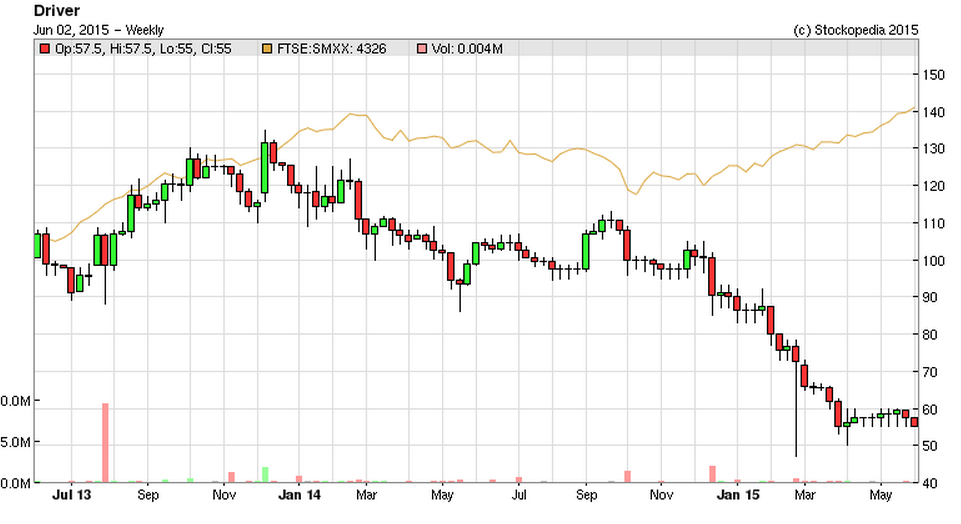The width and height of the screenshot is (961, 524).
Task: Click the 'Jan 14' time axis label
Action: [299, 495]
